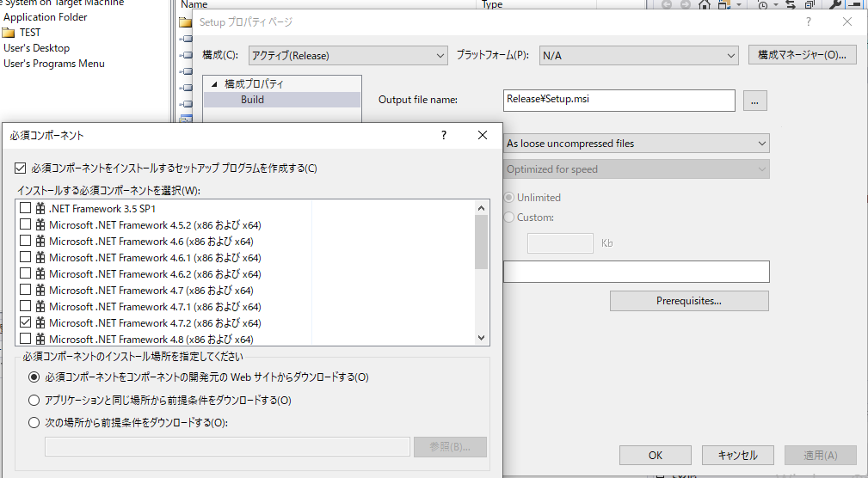Click the Home icon in Solution Explorer toolbar
Viewport: 868px width, 478px height.
pos(705,4)
